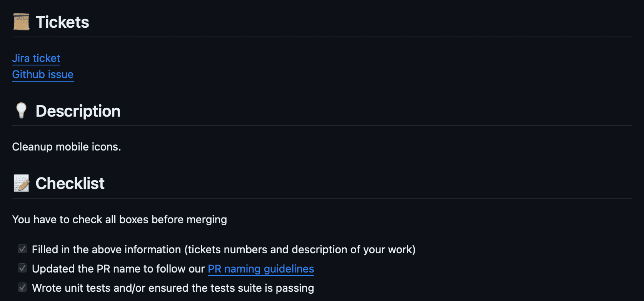This screenshot has width=644, height=301.
Task: Click the 'Filled in the above information' label text
Action: [224, 249]
